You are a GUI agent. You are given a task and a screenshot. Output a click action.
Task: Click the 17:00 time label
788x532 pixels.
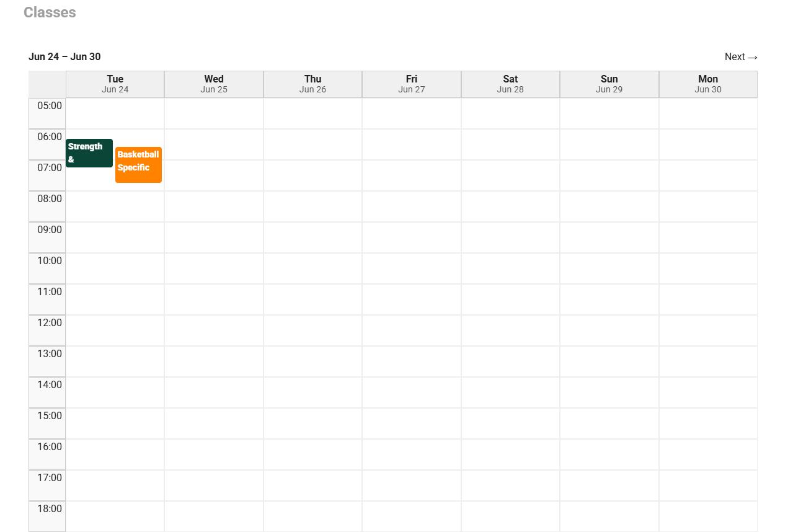click(x=50, y=478)
